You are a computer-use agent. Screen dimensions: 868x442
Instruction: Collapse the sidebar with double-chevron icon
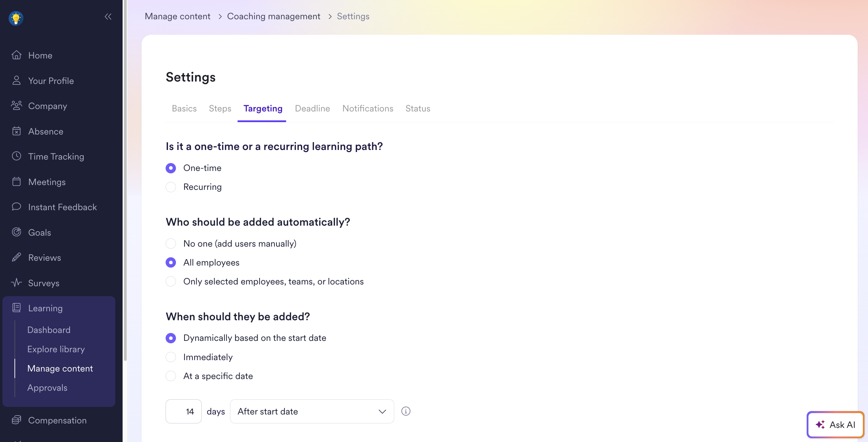click(x=108, y=17)
